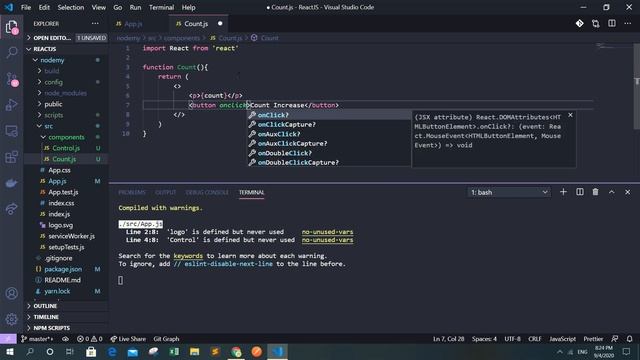Click the keywords link in terminal
The image size is (640, 360).
tap(188, 256)
